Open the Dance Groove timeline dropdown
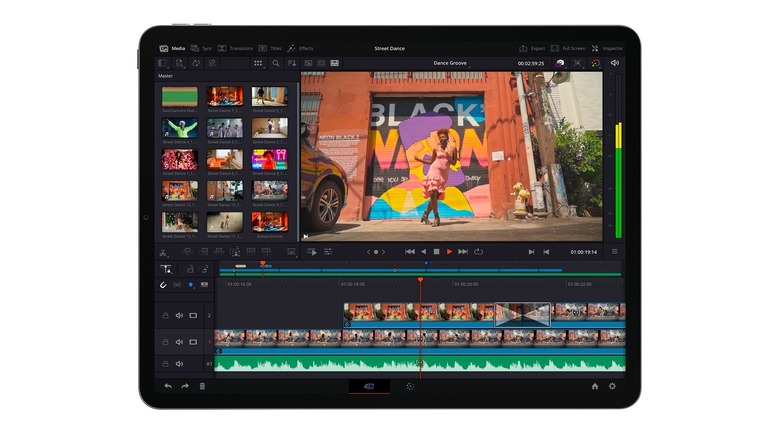Viewport: 780px width, 438px height. pyautogui.click(x=450, y=63)
